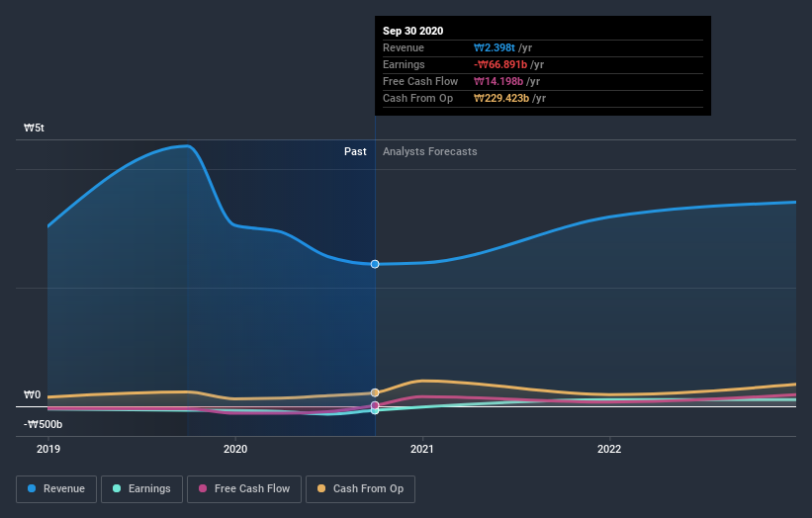The height and width of the screenshot is (518, 812).
Task: Click the Cash From Op row label in tooltip
Action: tap(417, 98)
